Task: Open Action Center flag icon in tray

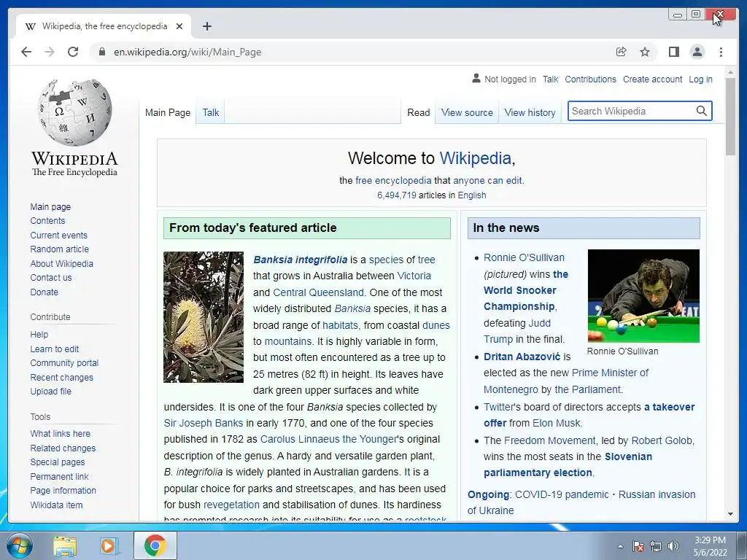Action: [x=638, y=546]
